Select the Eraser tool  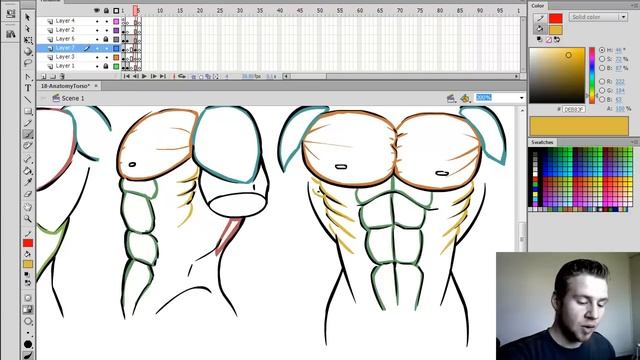pos(28,194)
